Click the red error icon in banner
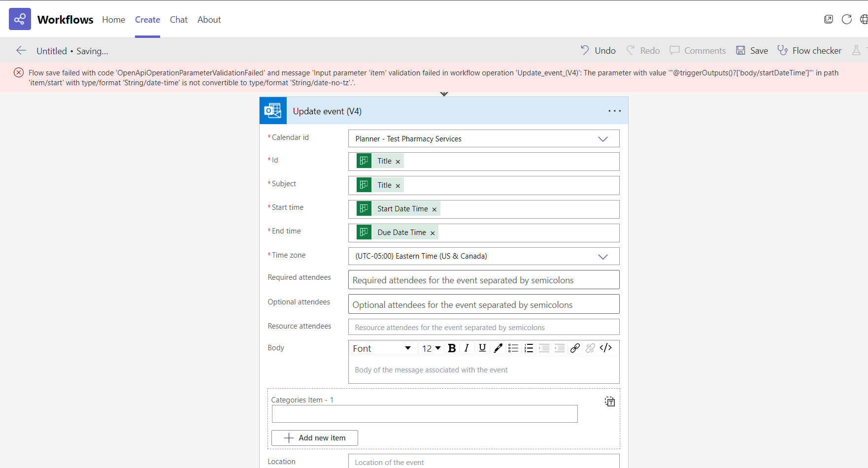Screen dimensions: 868x468 19,72
